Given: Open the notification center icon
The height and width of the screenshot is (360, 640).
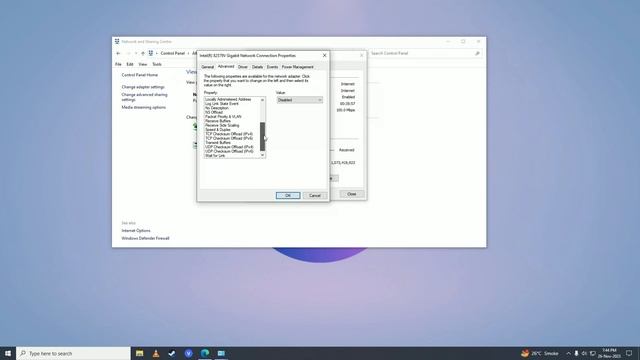Looking at the screenshot, I should tap(629, 353).
